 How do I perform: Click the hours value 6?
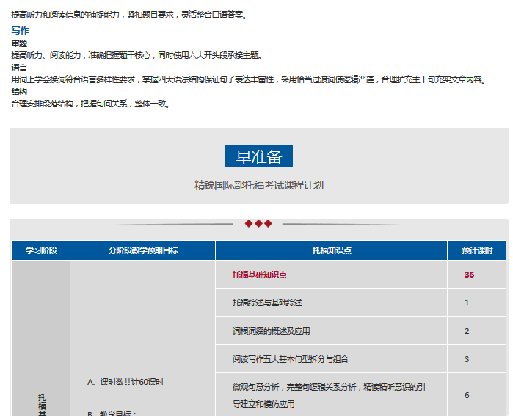click(467, 395)
